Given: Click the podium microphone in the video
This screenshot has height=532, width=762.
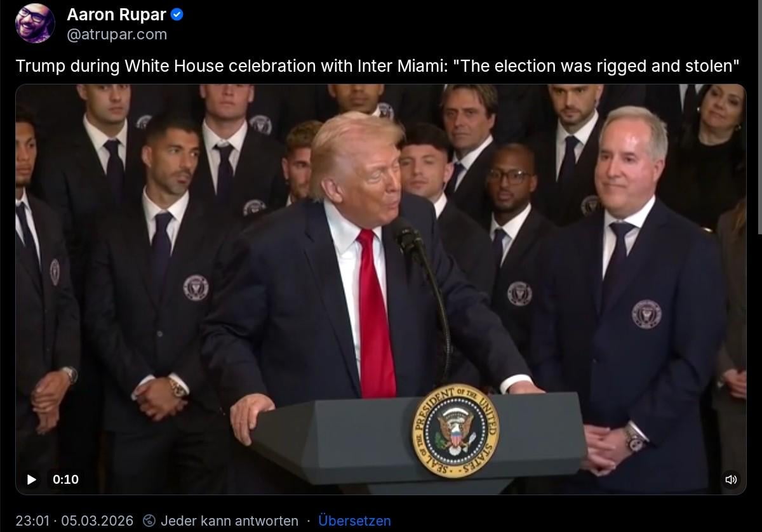Looking at the screenshot, I should coord(407,237).
